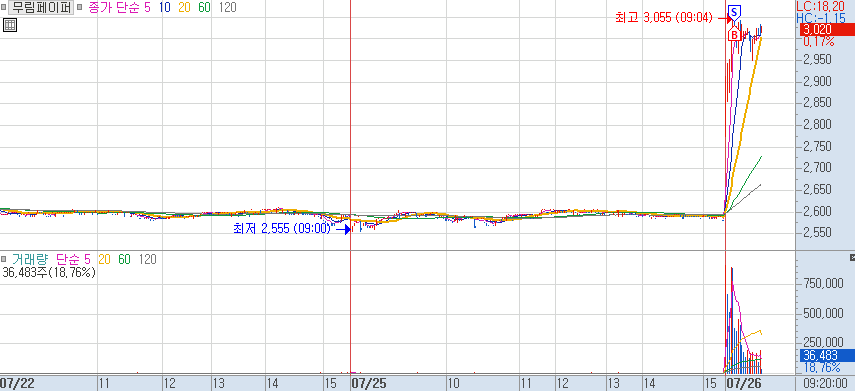855x391 pixels.
Task: Click the 종가 단순 moving average label
Action: [x=114, y=8]
